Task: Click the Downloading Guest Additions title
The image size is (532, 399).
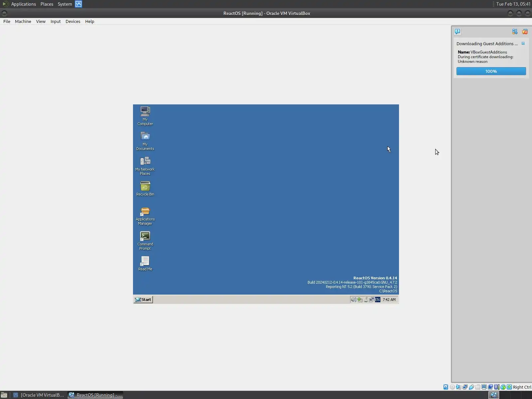Action: click(x=487, y=44)
